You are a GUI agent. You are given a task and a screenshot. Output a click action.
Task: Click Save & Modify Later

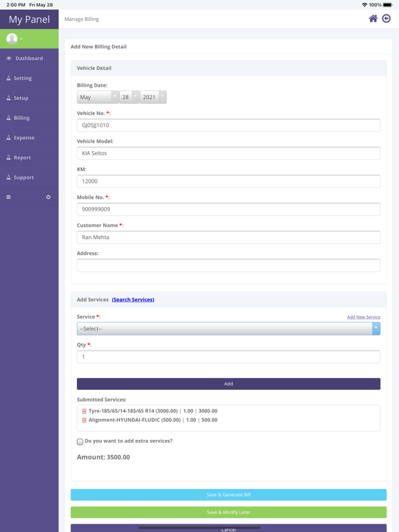tap(229, 513)
